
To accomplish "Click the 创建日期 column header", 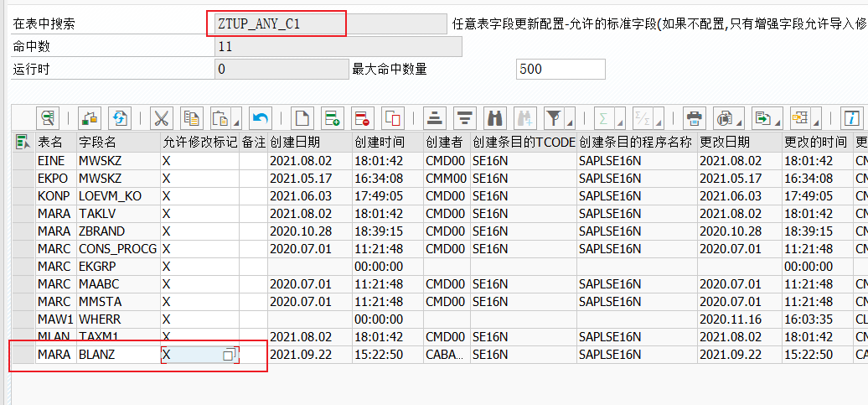I will [x=309, y=142].
